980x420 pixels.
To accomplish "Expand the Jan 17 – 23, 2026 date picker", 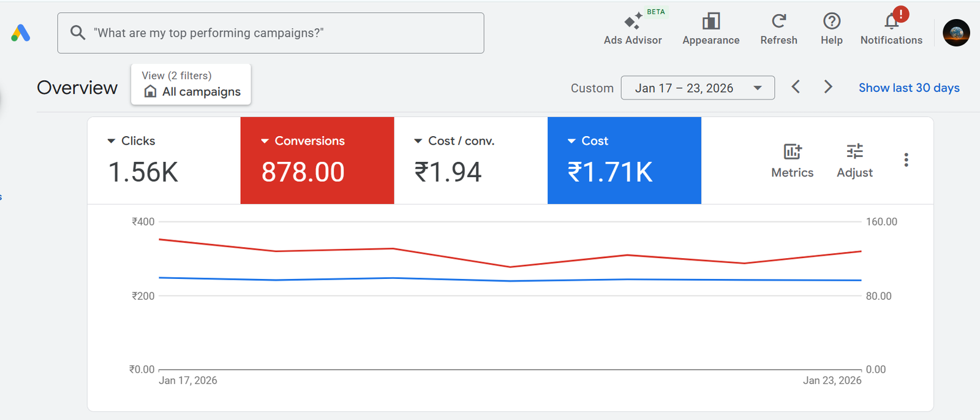I will coord(698,88).
